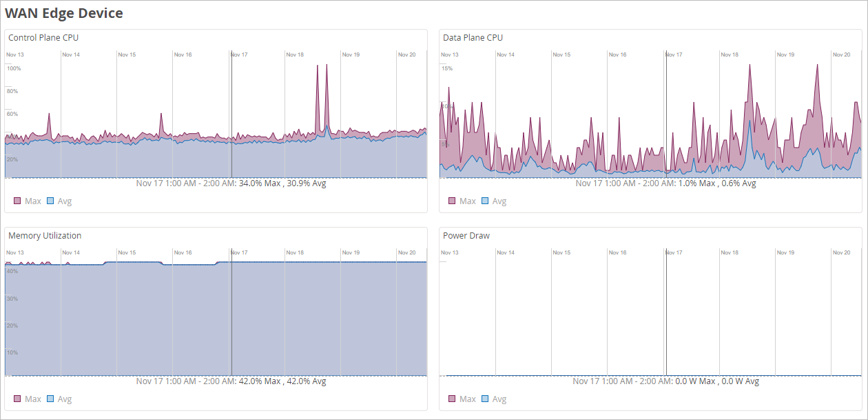Toggle Max series in Data Plane CPU legend

pyautogui.click(x=452, y=201)
